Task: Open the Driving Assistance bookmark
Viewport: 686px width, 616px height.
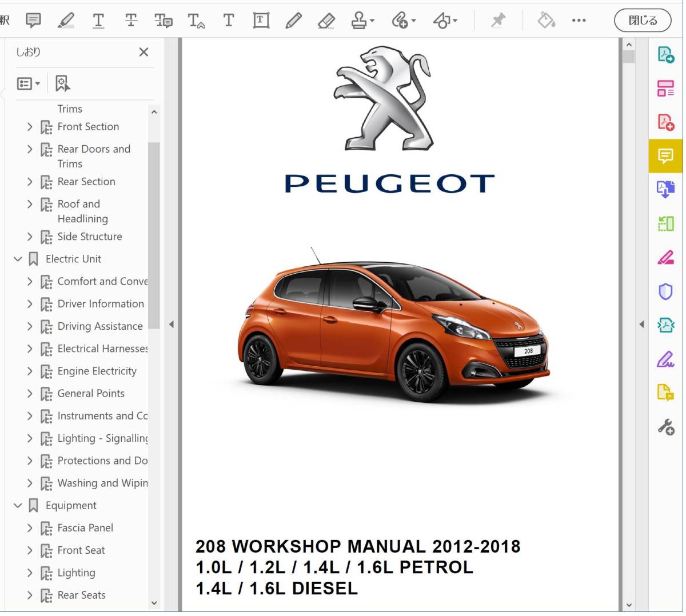Action: pos(100,326)
